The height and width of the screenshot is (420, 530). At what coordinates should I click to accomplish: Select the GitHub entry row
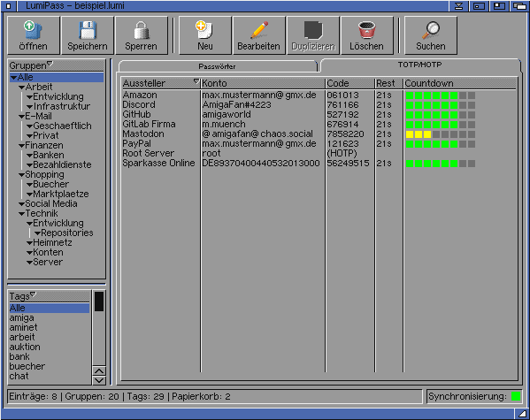coord(319,115)
